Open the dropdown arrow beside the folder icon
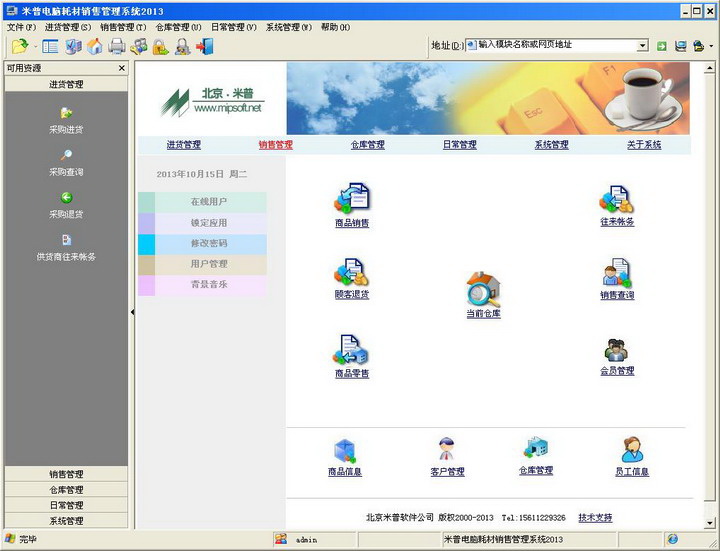This screenshot has width=720, height=551. click(35, 46)
